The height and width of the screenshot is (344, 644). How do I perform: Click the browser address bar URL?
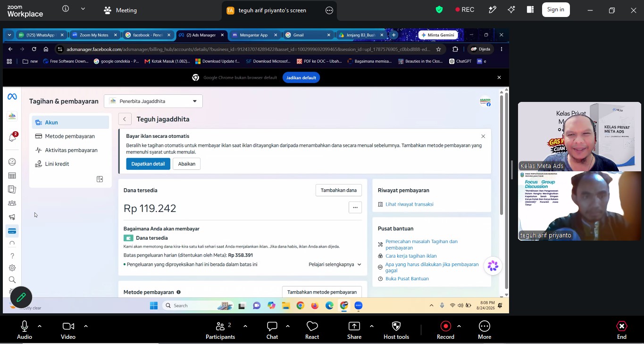pyautogui.click(x=249, y=49)
